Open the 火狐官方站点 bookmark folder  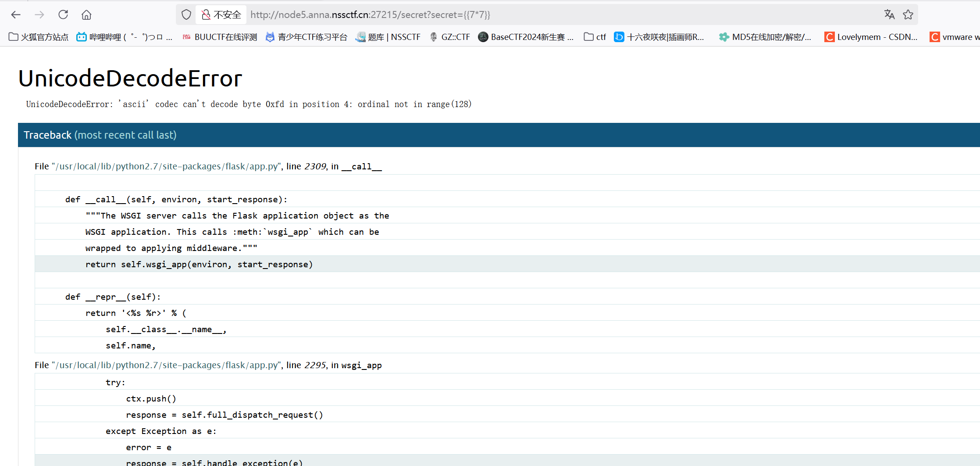click(x=39, y=37)
